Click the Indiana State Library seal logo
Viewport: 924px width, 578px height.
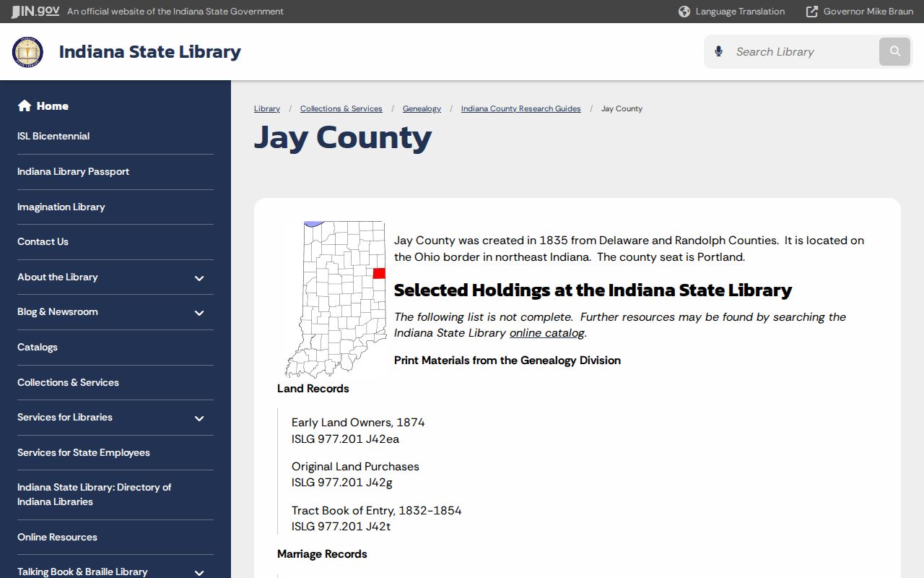tap(27, 52)
